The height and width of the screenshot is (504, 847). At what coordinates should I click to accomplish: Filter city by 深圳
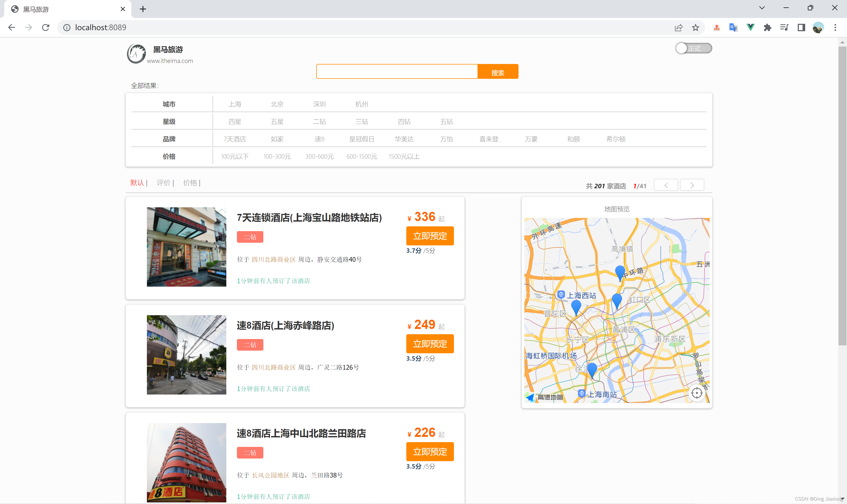[x=319, y=104]
